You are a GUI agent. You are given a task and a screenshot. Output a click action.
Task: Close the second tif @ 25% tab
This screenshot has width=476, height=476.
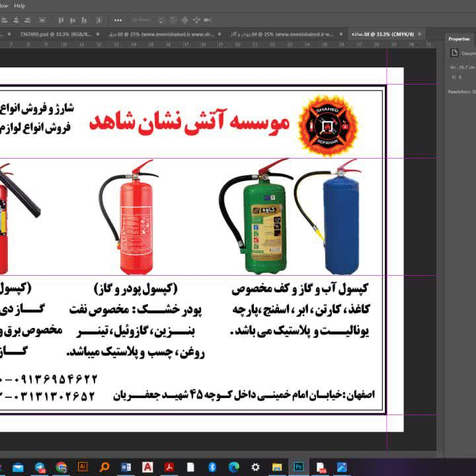point(341,34)
